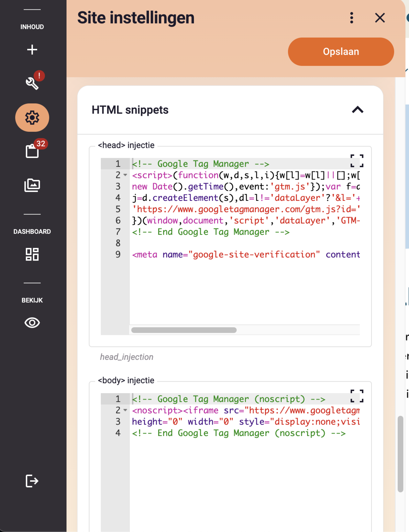Click the head_injection helper text
The height and width of the screenshot is (532, 409).
coord(127,357)
